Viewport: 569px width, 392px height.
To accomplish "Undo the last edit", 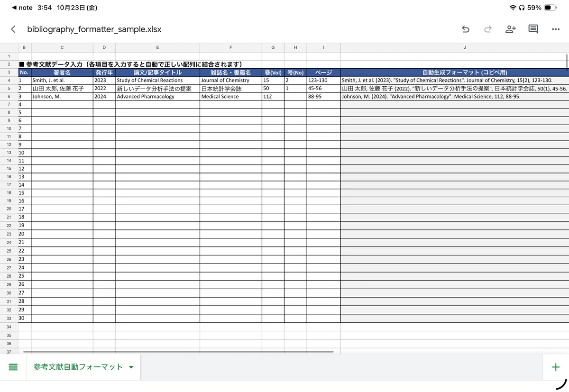I will click(x=466, y=29).
